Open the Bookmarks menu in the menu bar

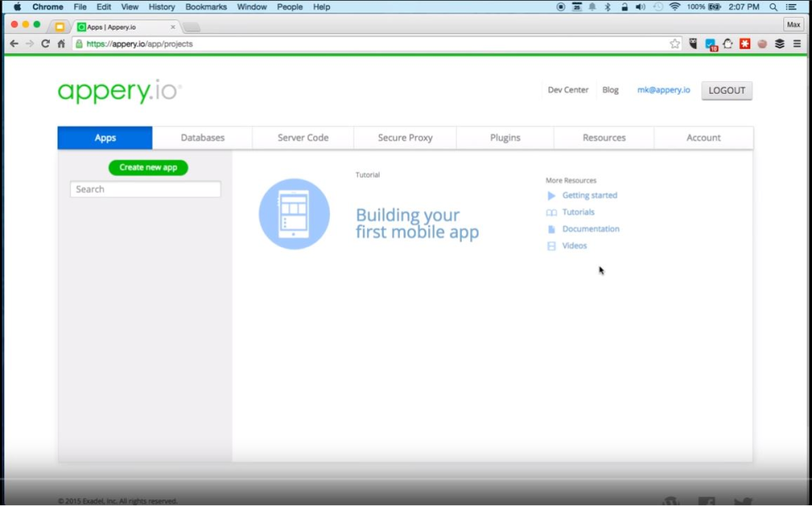[206, 7]
